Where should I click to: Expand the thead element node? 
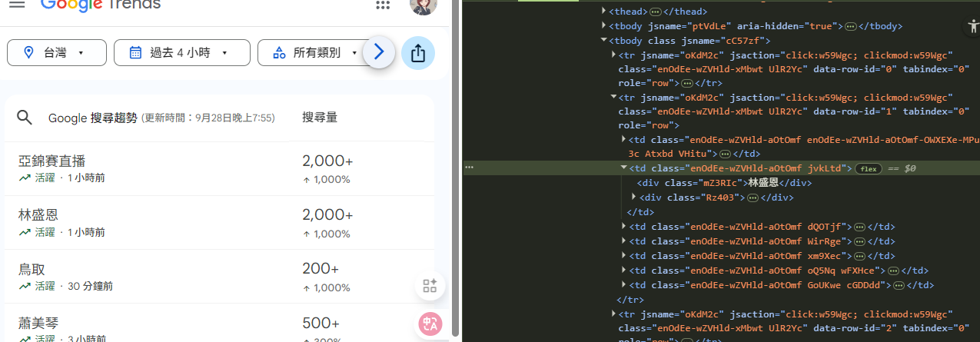[604, 12]
